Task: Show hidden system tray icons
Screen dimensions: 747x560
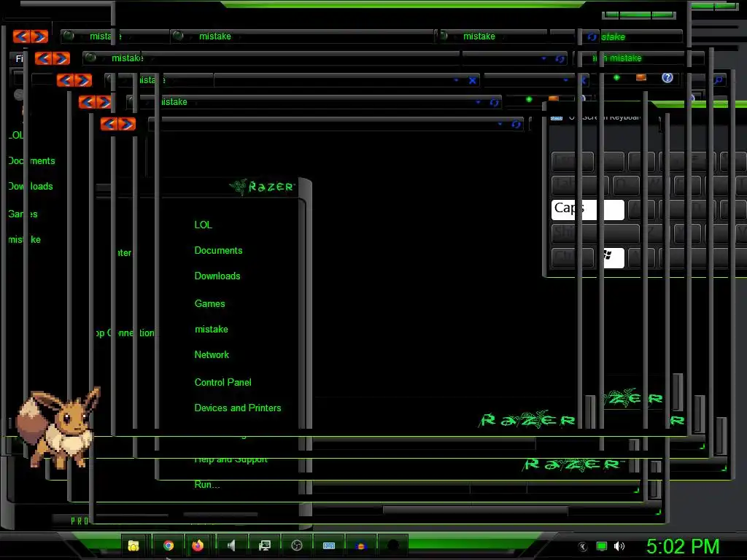Action: tap(583, 547)
